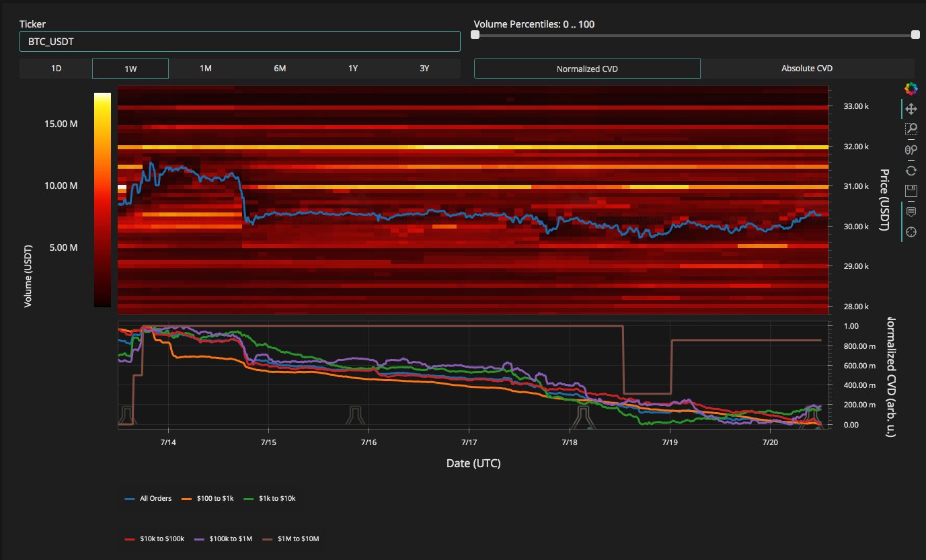Pick the 6M time range
The height and width of the screenshot is (560, 926).
[x=280, y=69]
